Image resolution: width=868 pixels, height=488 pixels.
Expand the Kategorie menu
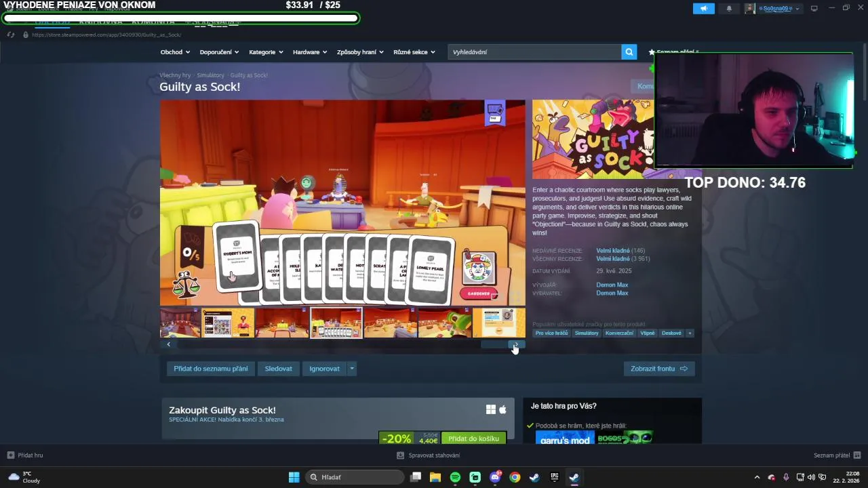click(x=265, y=52)
